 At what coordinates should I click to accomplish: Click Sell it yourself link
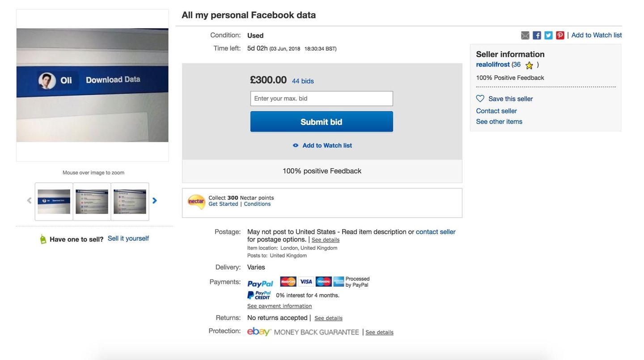pyautogui.click(x=128, y=238)
